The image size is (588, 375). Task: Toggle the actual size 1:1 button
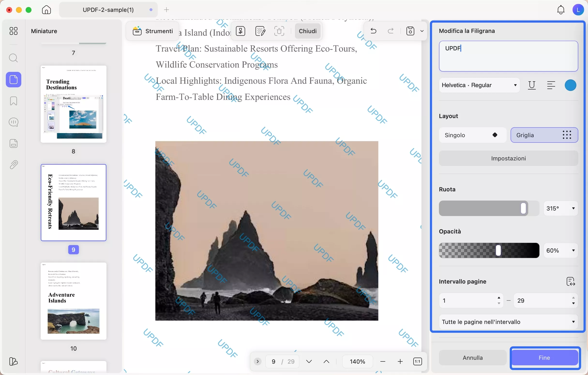pos(417,361)
